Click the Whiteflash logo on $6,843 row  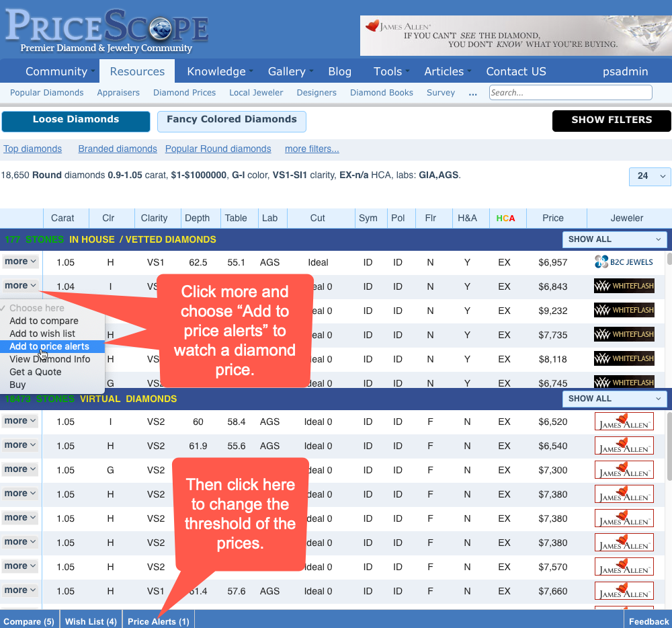pos(624,286)
